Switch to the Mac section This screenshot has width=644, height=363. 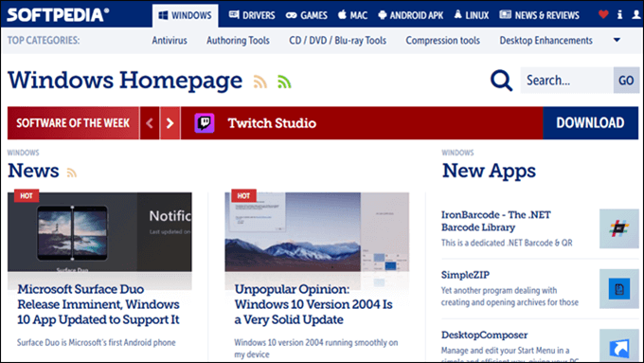(x=352, y=15)
